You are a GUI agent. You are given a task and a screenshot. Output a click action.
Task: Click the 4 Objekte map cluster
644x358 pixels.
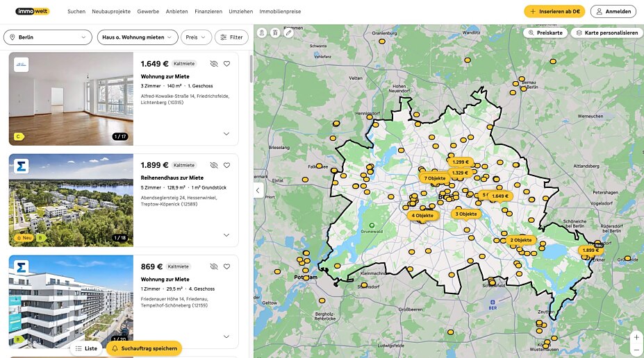(x=422, y=215)
